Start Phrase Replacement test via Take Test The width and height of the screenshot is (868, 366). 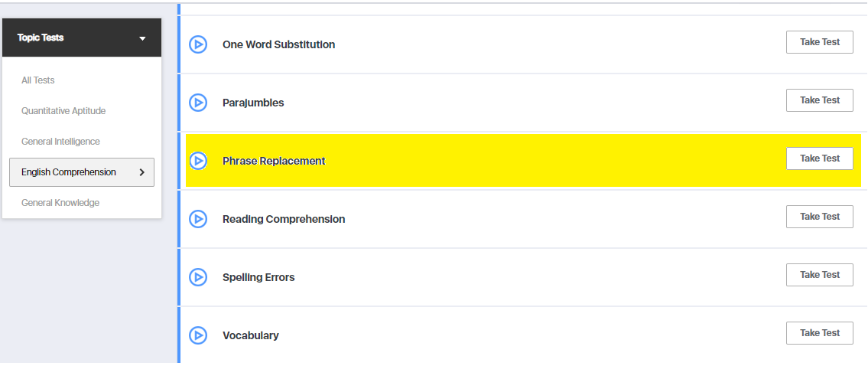[819, 158]
